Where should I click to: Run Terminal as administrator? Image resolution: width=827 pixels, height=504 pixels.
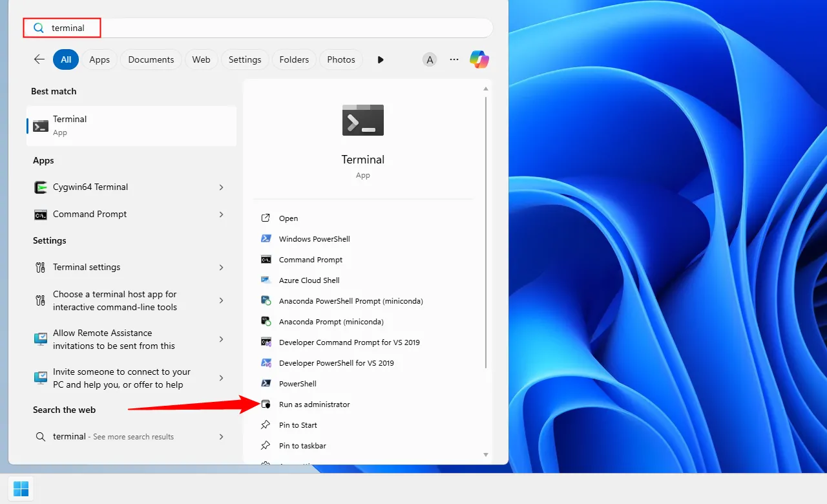(315, 404)
